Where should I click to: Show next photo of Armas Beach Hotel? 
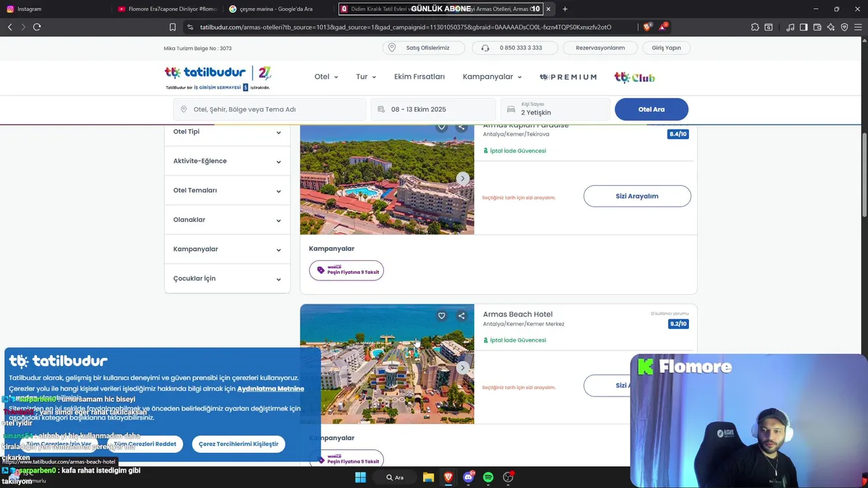coord(462,367)
